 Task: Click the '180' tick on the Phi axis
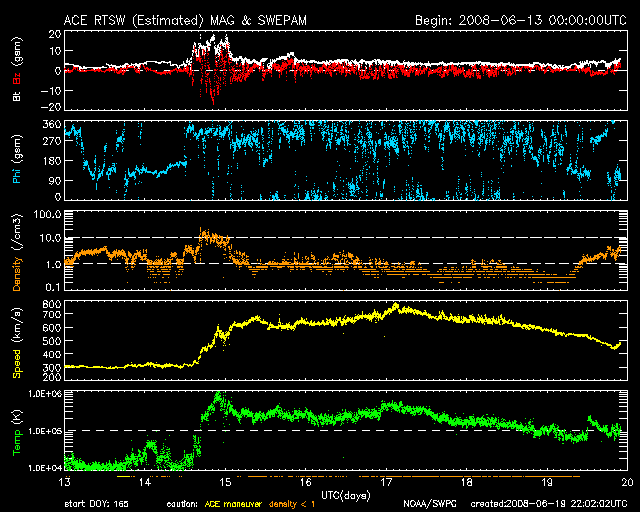(x=52, y=161)
